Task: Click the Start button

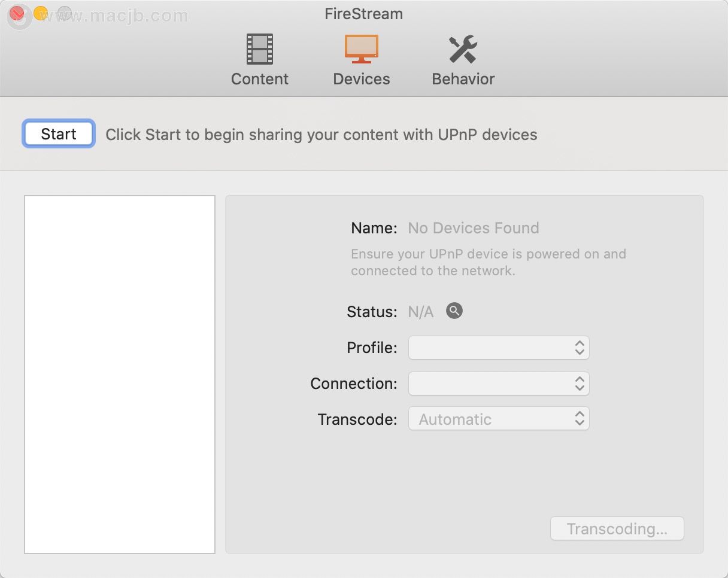Action: click(x=59, y=134)
